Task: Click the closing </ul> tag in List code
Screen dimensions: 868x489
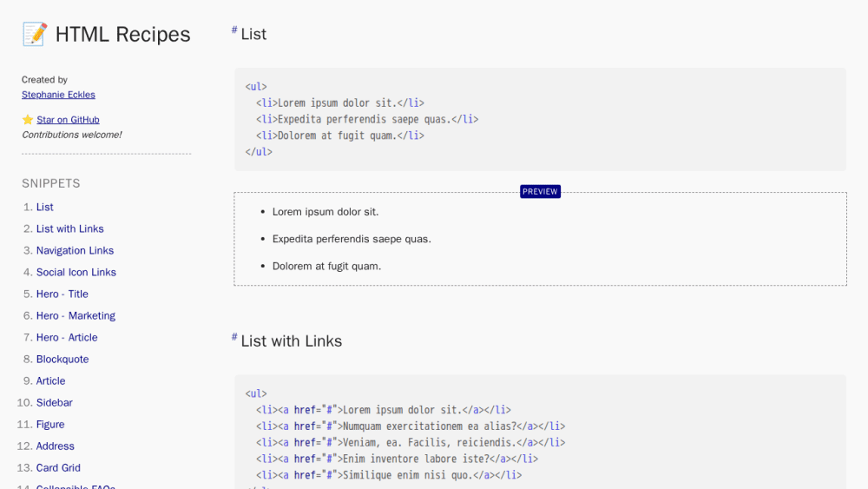Action: click(259, 152)
